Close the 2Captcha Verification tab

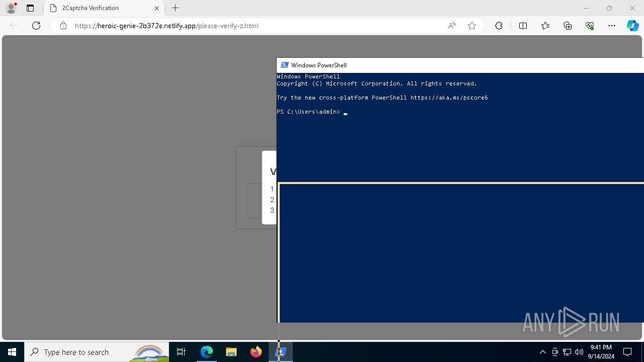coord(156,8)
